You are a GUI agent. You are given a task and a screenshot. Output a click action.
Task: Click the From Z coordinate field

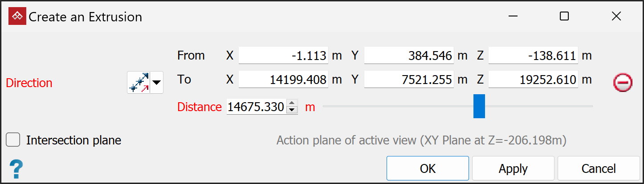coord(533,56)
